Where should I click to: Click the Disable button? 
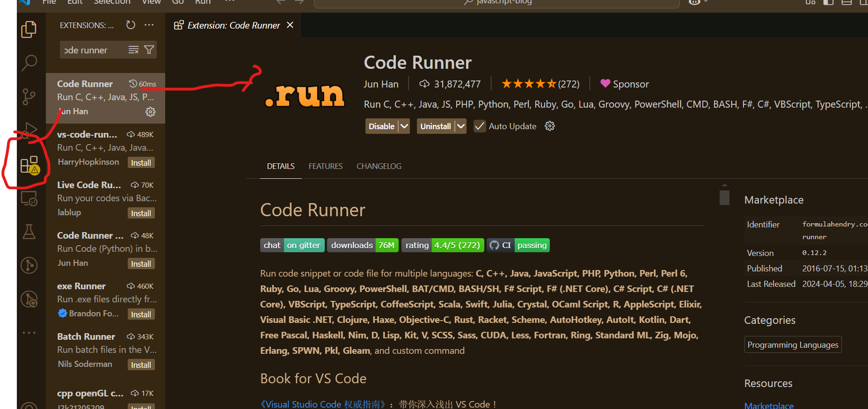click(x=381, y=126)
